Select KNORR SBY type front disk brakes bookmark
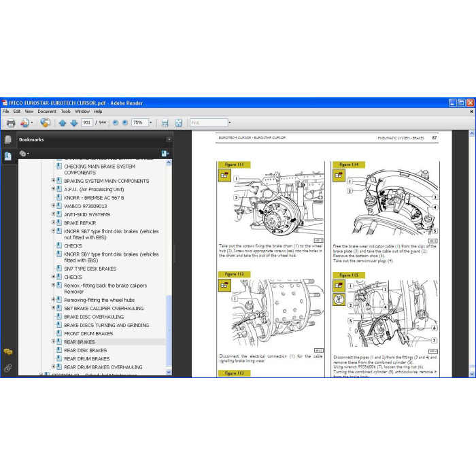The height and width of the screenshot is (476, 476). tap(112, 257)
